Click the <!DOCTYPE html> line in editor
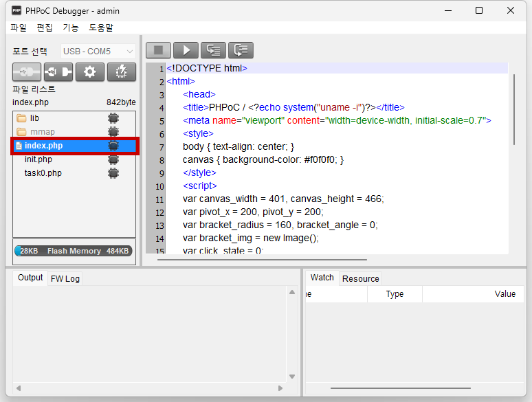Viewport: 532px width, 402px height. coord(337,68)
